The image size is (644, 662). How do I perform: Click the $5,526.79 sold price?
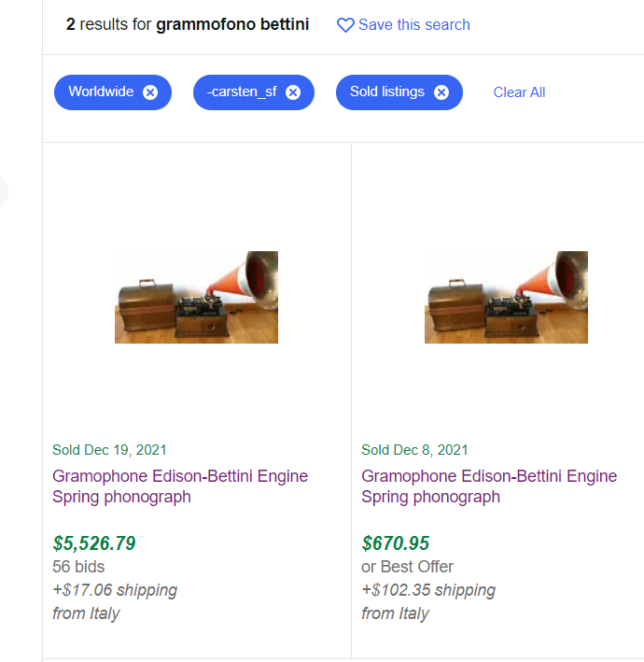tap(94, 543)
